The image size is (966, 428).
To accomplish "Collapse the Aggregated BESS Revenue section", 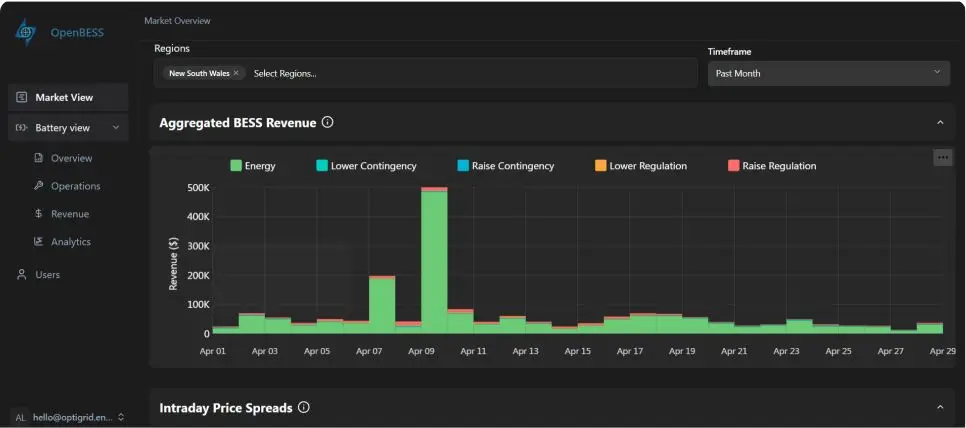I will (x=939, y=123).
